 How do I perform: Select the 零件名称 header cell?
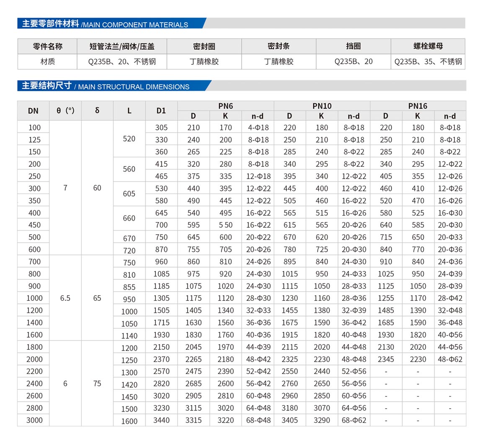coord(47,46)
